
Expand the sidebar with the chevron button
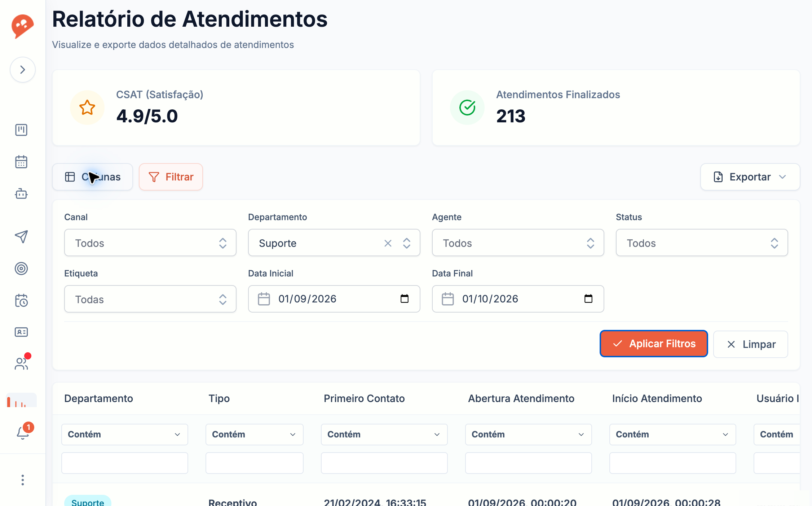pos(22,69)
